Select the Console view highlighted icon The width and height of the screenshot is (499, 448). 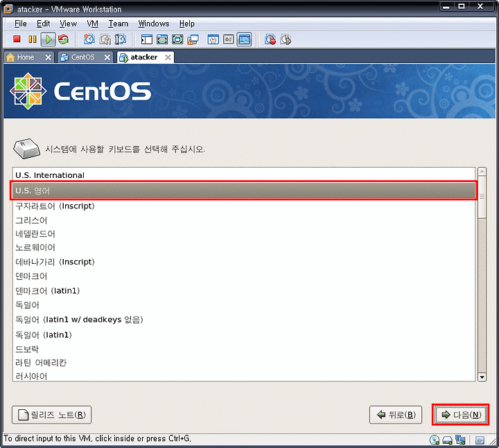[245, 39]
